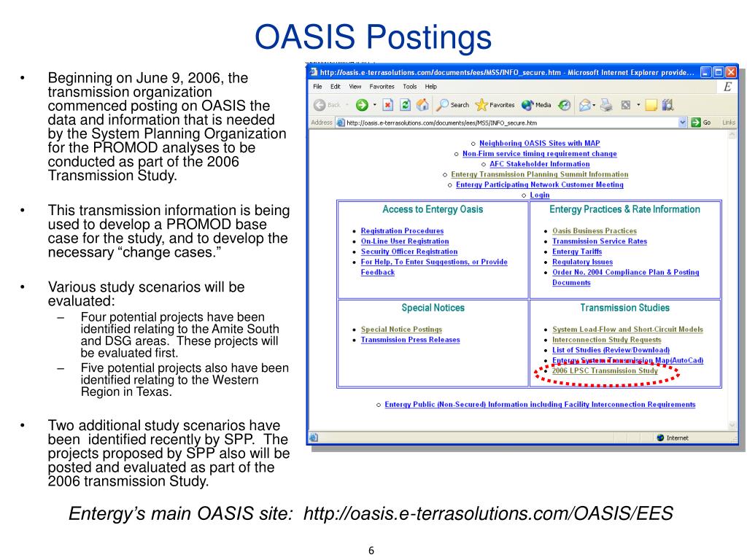This screenshot has height=560, width=747.
Task: Open On-Line User Registration link
Action: (x=404, y=241)
